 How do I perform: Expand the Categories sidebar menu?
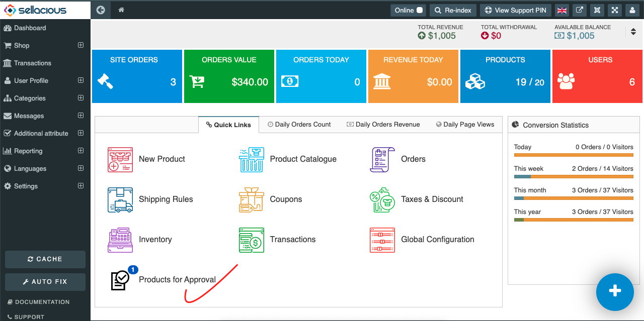pyautogui.click(x=80, y=98)
